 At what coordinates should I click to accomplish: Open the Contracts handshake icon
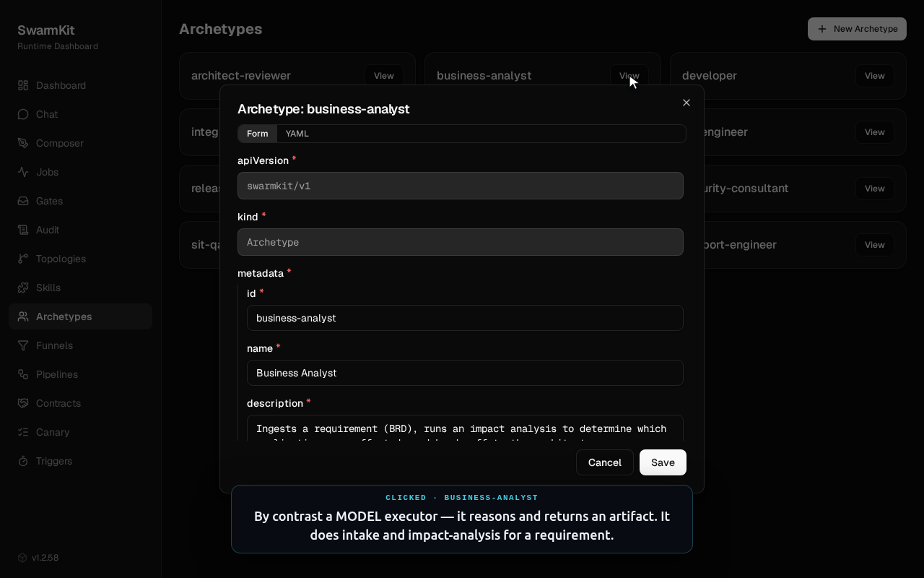point(23,403)
